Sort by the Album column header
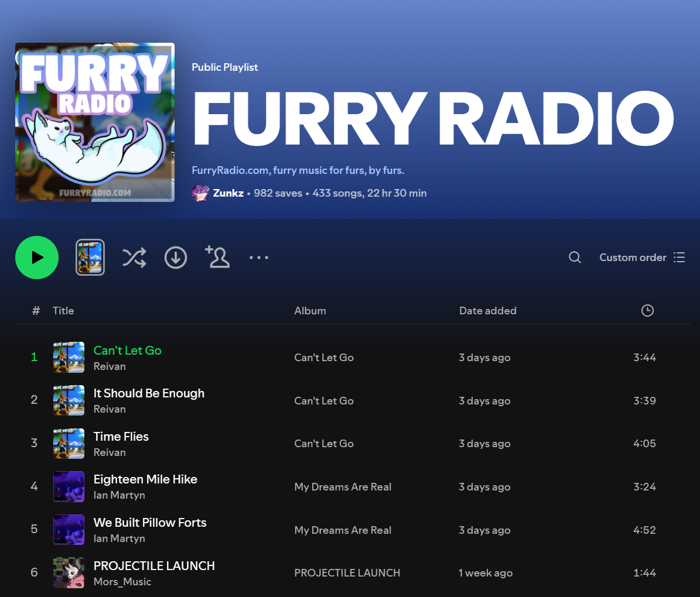The width and height of the screenshot is (700, 597). 310,311
